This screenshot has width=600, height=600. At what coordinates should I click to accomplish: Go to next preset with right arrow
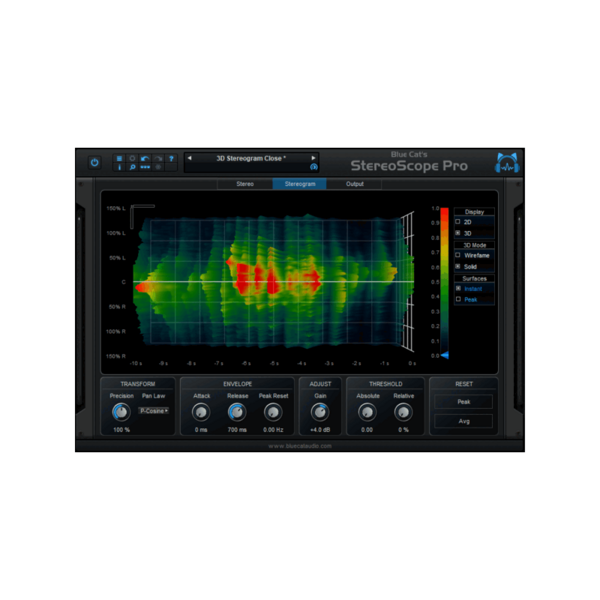click(x=313, y=158)
